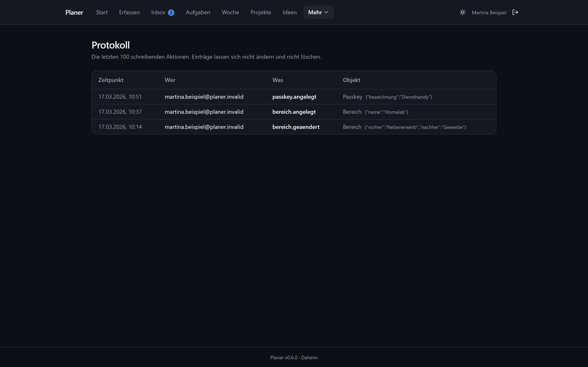Screen dimensions: 588x367
Task: Click the Zeitpunkt column header
Action: pos(111,80)
